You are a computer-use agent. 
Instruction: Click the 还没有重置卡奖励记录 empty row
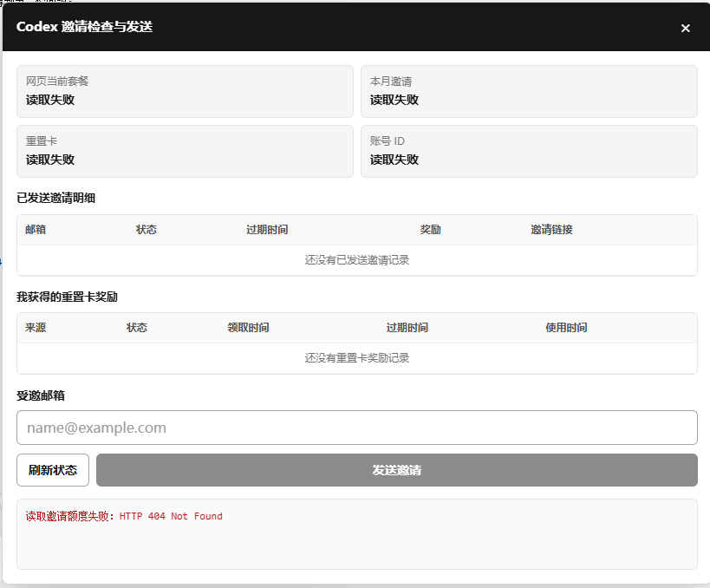[357, 358]
